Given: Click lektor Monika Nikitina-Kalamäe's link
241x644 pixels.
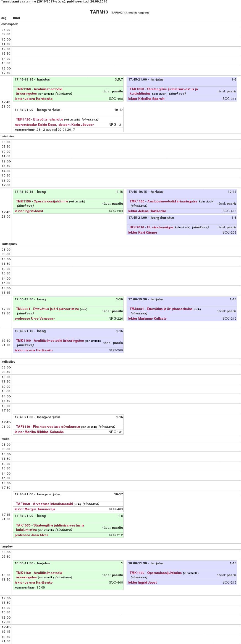Looking at the screenshot, I should tap(39, 432).
